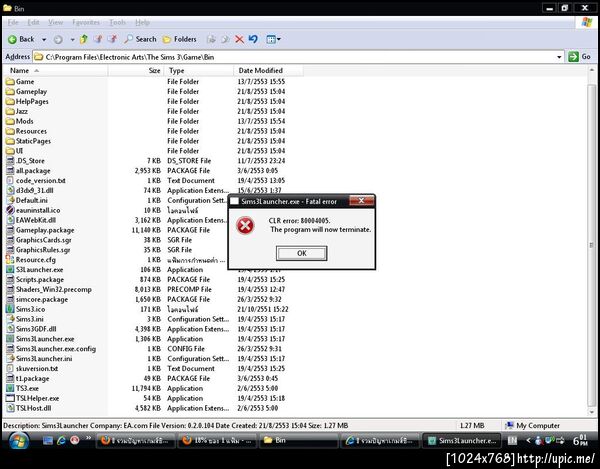This screenshot has width=600, height=469.
Task: Expand the Address bar dropdown arrow
Action: tap(559, 57)
